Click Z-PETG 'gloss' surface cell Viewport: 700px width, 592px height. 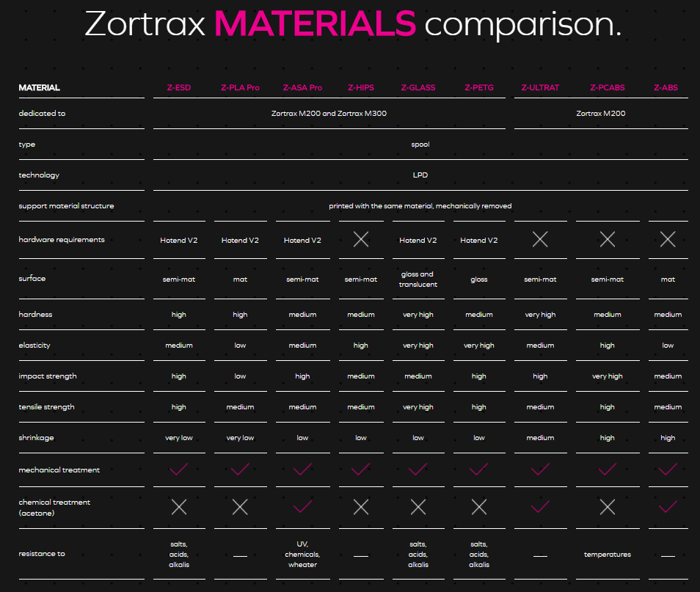(x=479, y=279)
